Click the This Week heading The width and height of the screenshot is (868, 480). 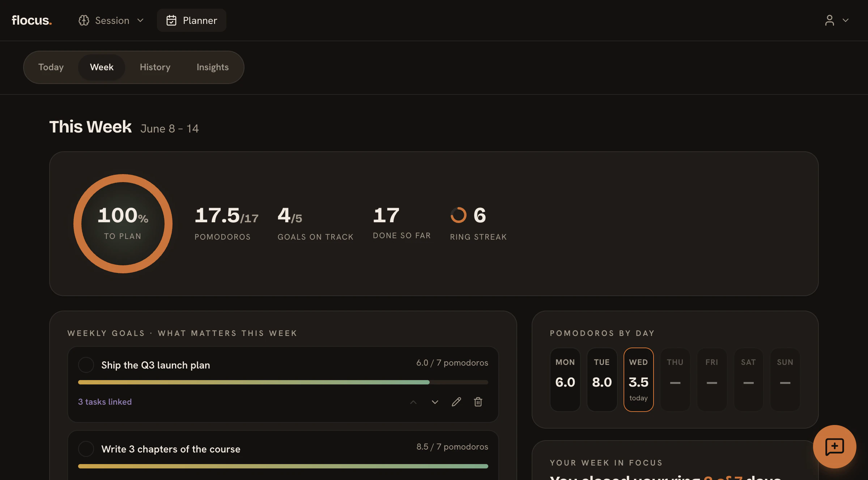pos(90,127)
